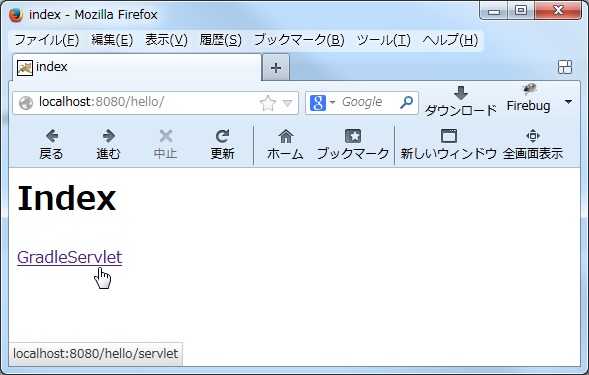Follow the GradleServlet link

click(x=69, y=257)
